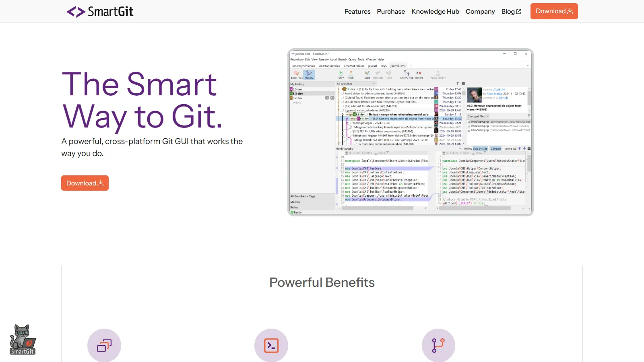Viewport: 644px width, 362px height.
Task: Open the Local Files view
Action: pos(297,75)
